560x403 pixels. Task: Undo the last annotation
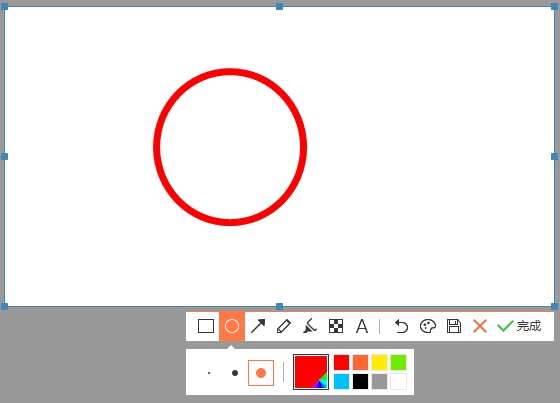(x=401, y=326)
